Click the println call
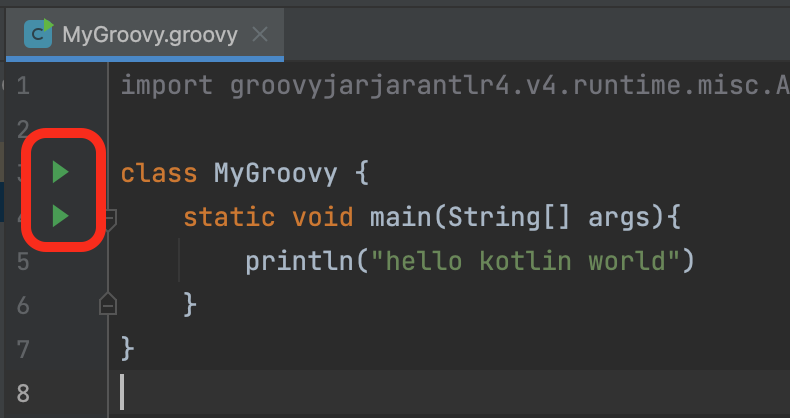790x418 pixels. tap(300, 261)
